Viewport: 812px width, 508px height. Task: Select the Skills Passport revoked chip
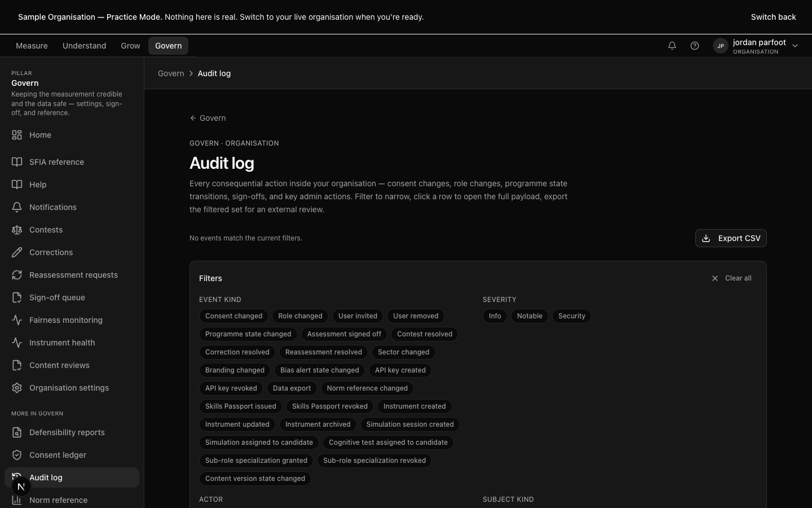[x=330, y=406]
